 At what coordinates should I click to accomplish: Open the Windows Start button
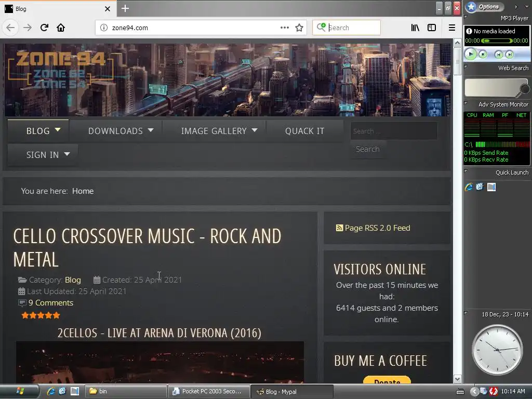20,391
